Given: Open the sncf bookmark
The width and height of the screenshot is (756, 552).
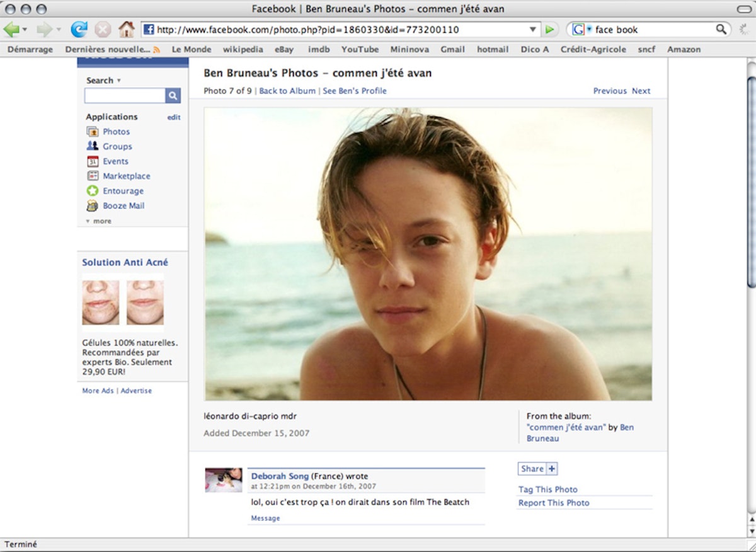Looking at the screenshot, I should tap(646, 49).
